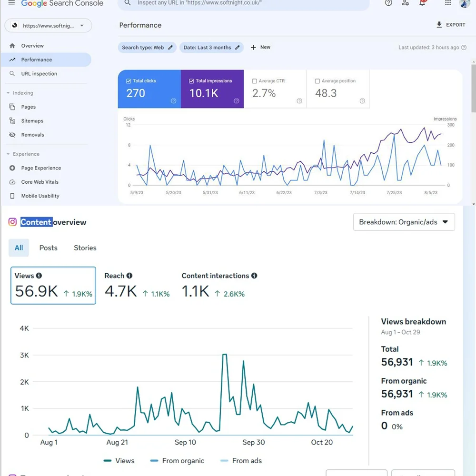Switch to the Posts tab
This screenshot has width=476, height=476.
click(48, 248)
